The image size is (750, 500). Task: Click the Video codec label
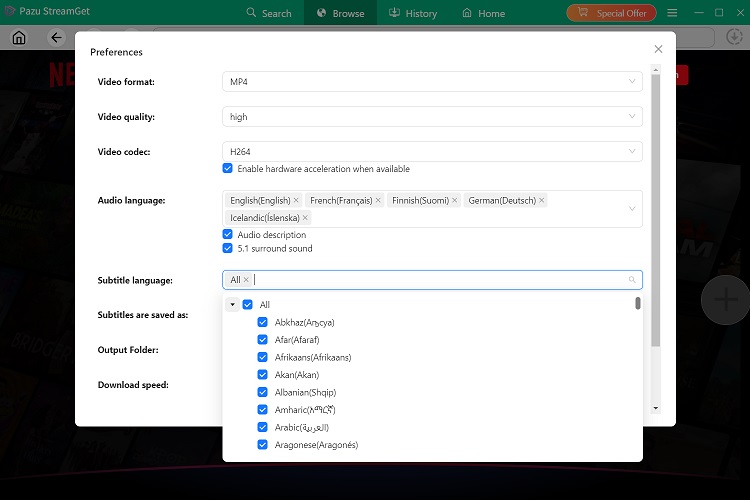click(x=124, y=152)
